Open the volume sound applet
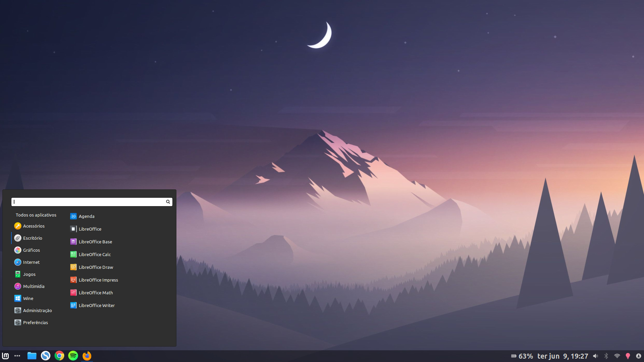644x362 pixels. 595,356
